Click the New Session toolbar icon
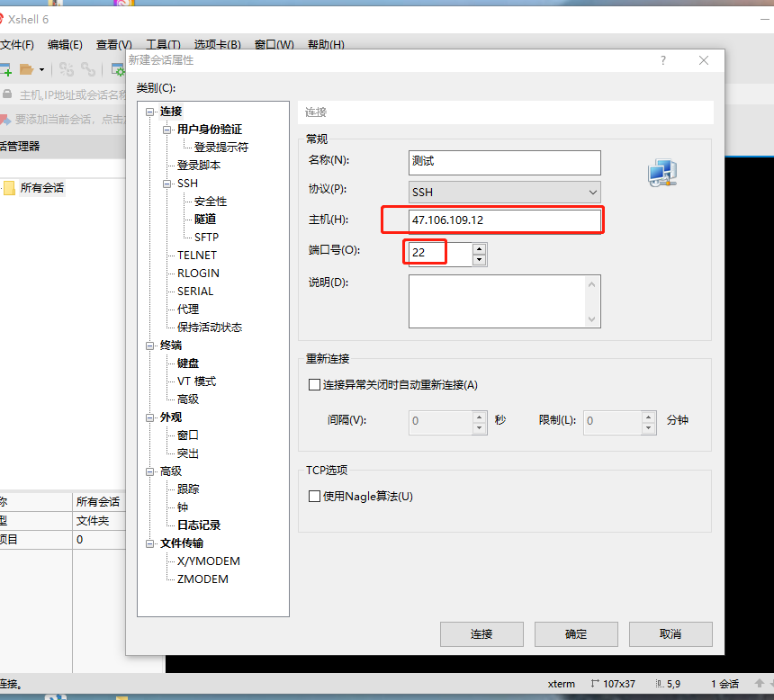The image size is (774, 700). click(x=6, y=69)
